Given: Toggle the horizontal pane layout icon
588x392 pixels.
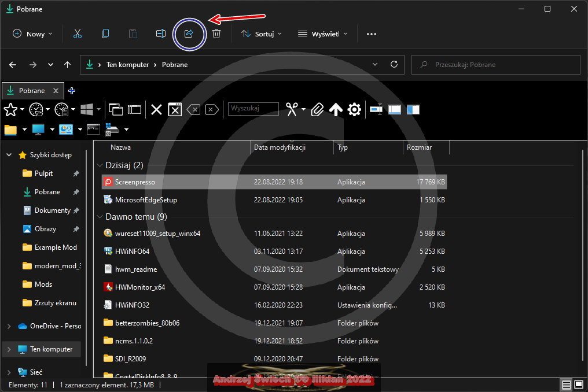Looking at the screenshot, I should coord(395,109).
